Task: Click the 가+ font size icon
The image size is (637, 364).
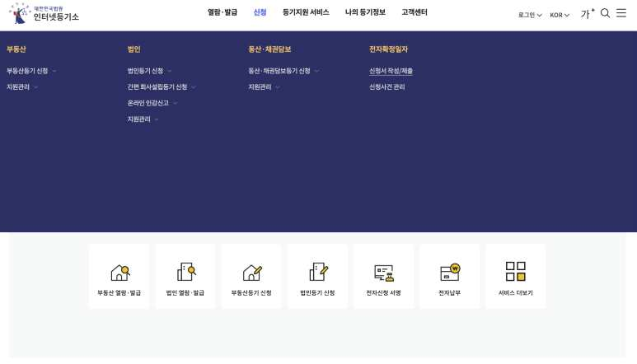Action: click(x=588, y=14)
